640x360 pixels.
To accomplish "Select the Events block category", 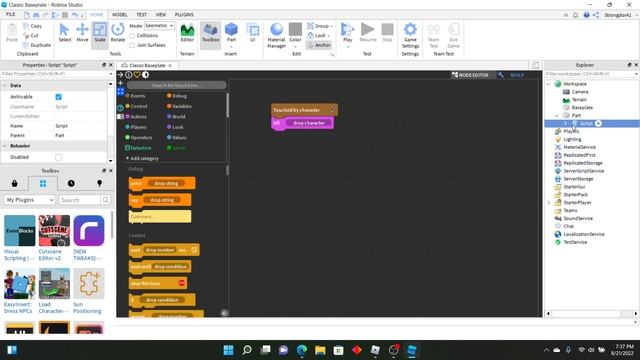I will 135,96.
